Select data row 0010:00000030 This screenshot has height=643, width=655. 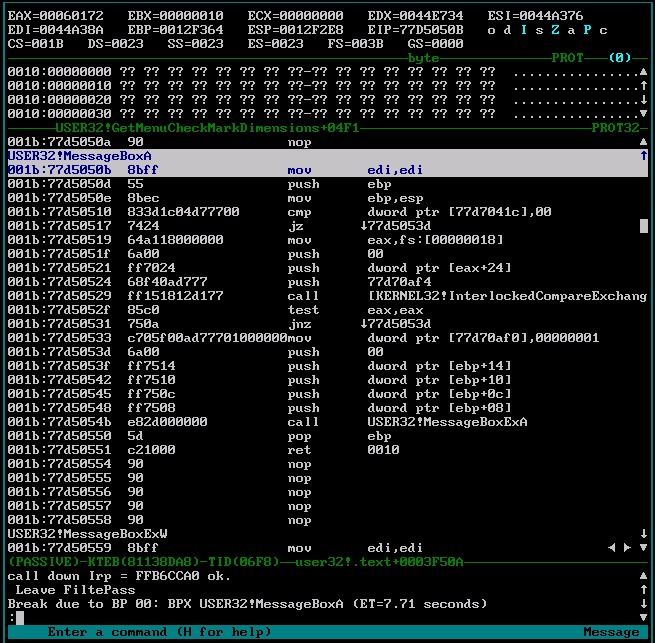[324, 114]
